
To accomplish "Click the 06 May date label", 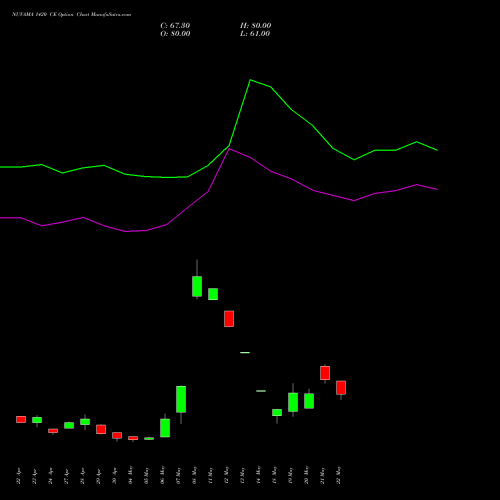I will pyautogui.click(x=163, y=475).
